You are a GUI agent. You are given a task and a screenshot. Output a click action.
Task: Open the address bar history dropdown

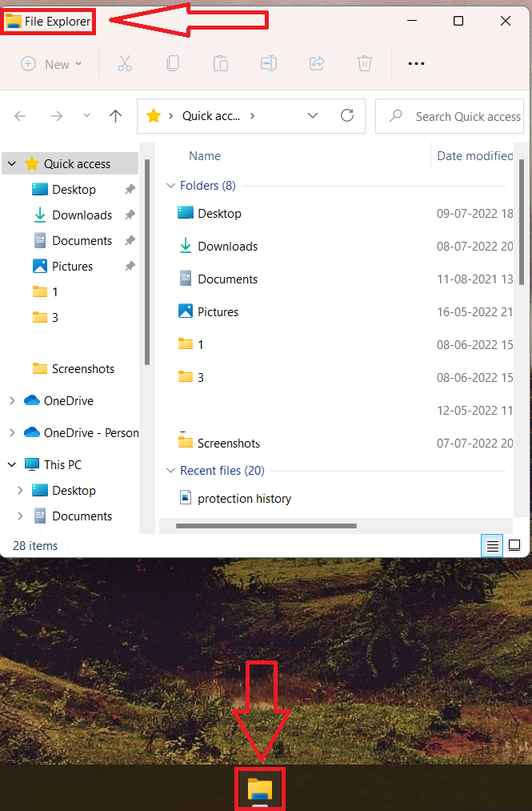[x=313, y=115]
